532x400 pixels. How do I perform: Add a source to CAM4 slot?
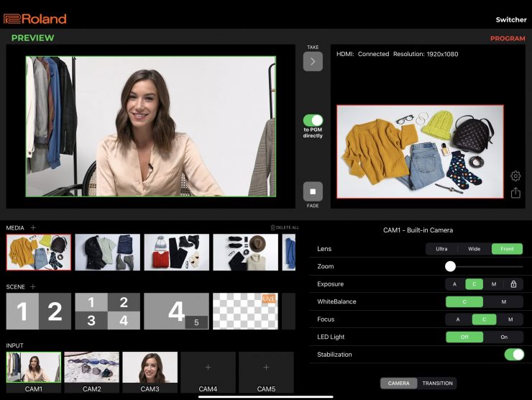coord(208,368)
